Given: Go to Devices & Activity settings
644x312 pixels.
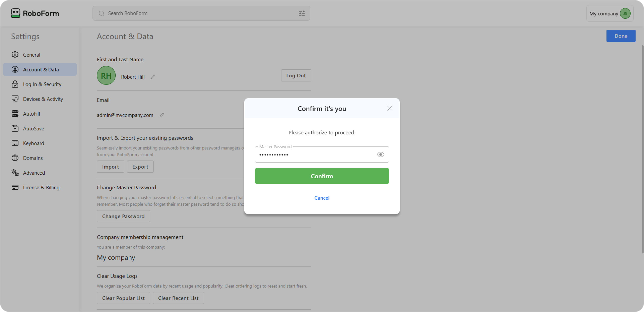Looking at the screenshot, I should pyautogui.click(x=40, y=99).
